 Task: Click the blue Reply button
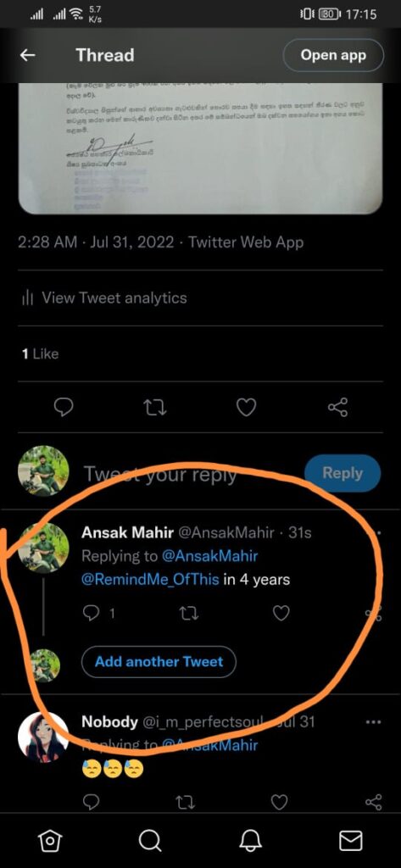click(343, 473)
